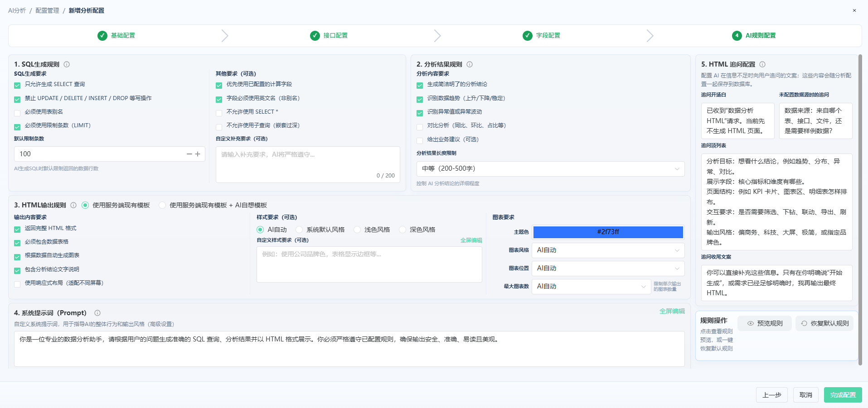The height and width of the screenshot is (408, 868).
Task: Click 全屏编辑 link for 系统提示词
Action: coord(672,311)
